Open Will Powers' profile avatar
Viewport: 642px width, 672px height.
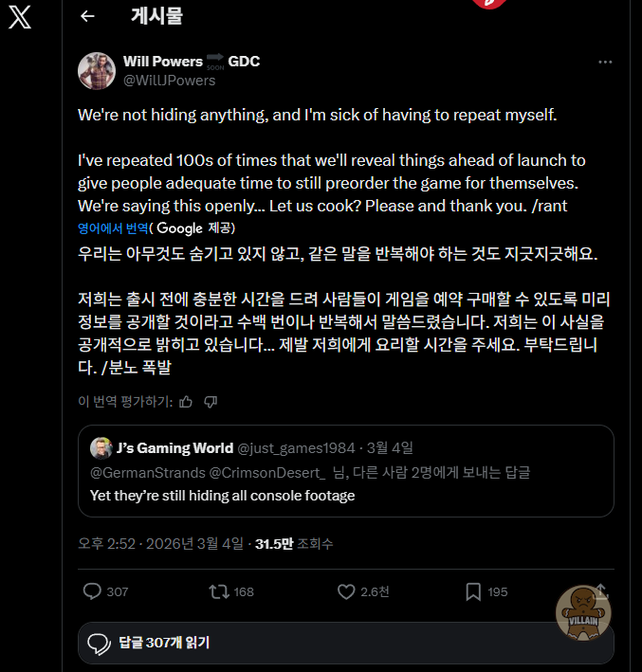click(97, 71)
